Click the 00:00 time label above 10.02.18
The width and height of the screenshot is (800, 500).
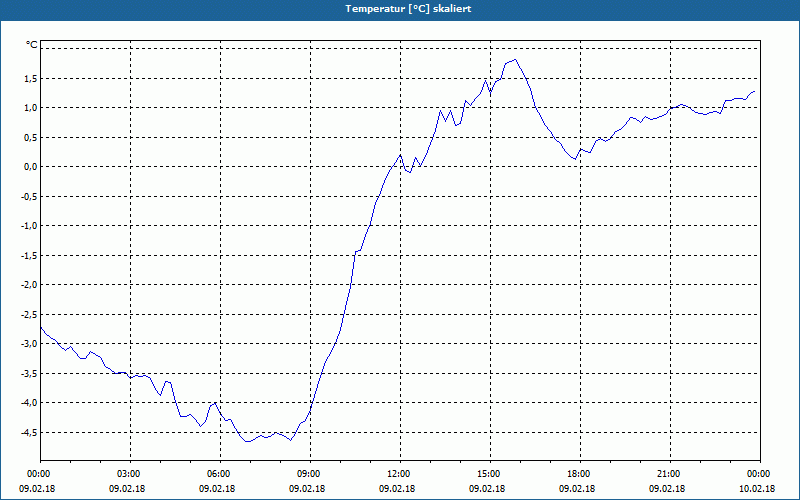[758, 474]
